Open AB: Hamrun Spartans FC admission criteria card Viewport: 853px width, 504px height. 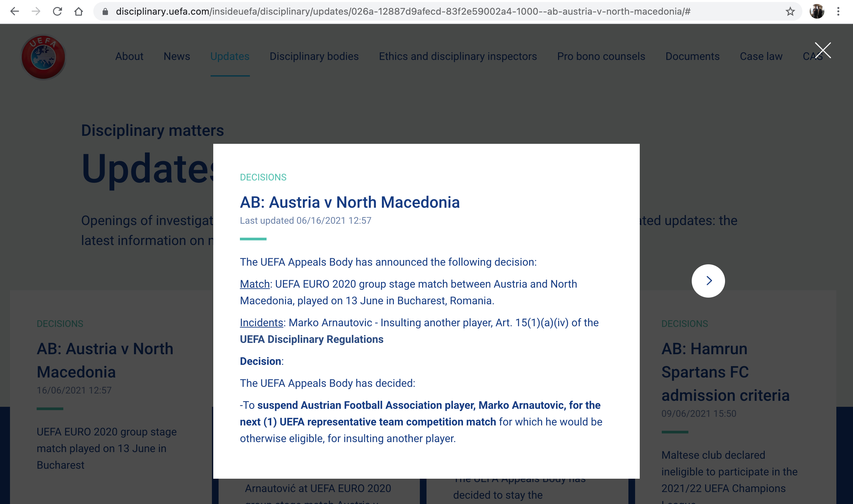pyautogui.click(x=725, y=372)
